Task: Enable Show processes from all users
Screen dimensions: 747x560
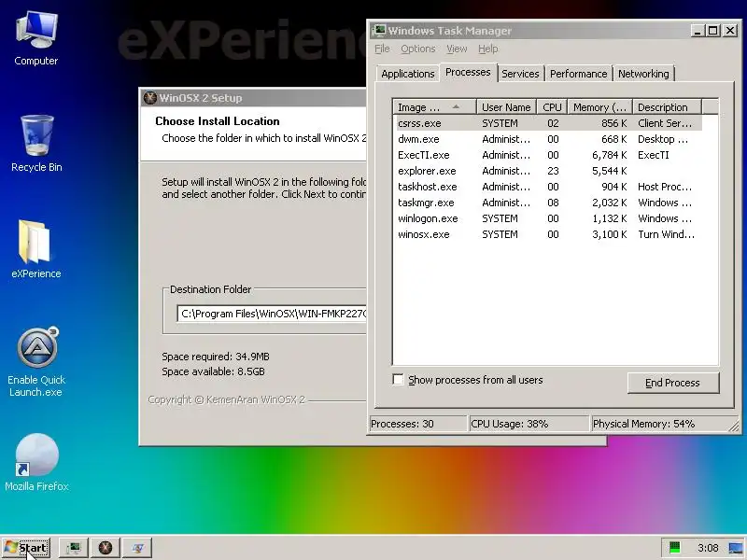Action: click(398, 380)
